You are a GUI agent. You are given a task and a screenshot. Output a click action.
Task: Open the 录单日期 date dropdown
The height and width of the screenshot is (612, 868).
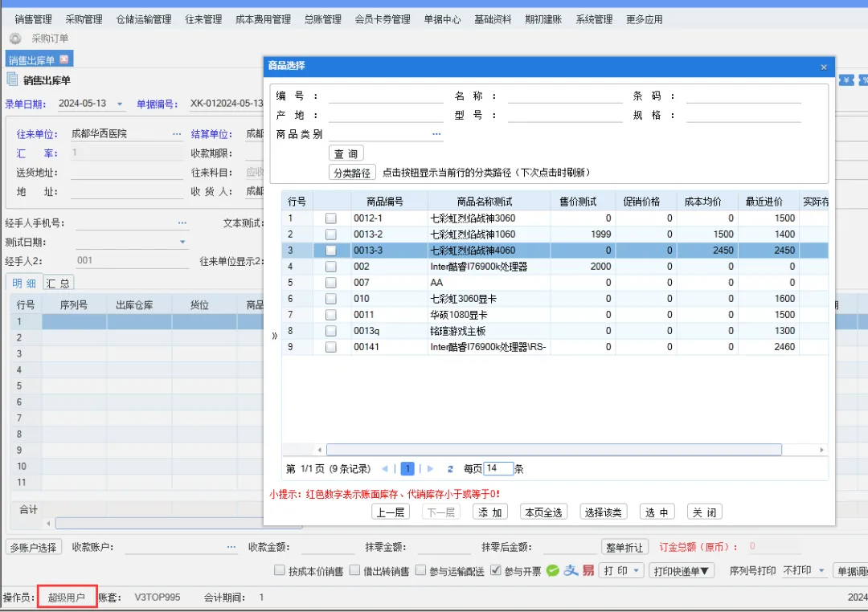(121, 104)
